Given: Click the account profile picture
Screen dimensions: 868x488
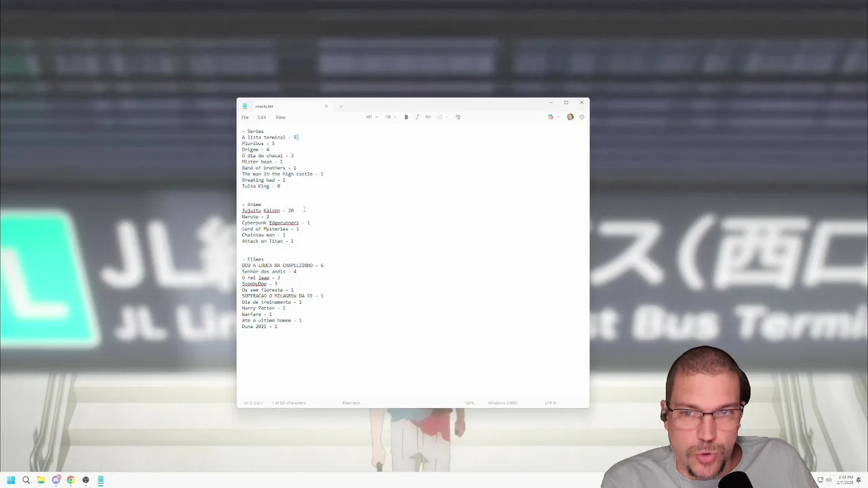Looking at the screenshot, I should (570, 117).
